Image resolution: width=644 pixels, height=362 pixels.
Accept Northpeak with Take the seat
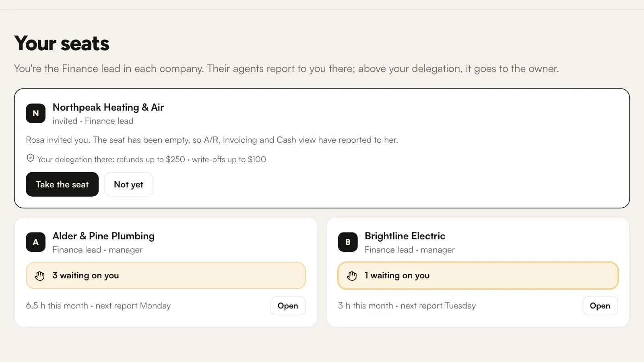tap(62, 184)
